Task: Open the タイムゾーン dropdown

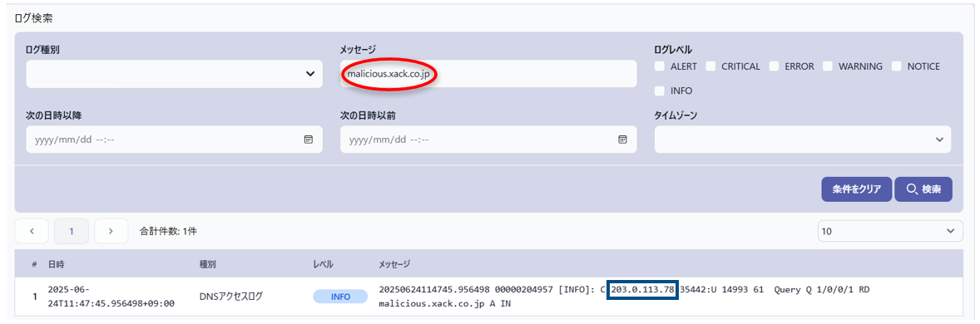Action: click(803, 140)
